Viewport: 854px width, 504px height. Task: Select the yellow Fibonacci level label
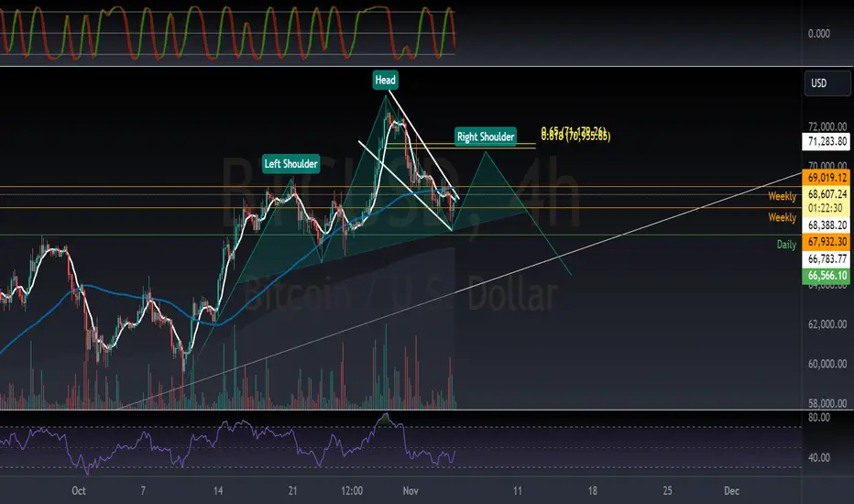pos(575,134)
